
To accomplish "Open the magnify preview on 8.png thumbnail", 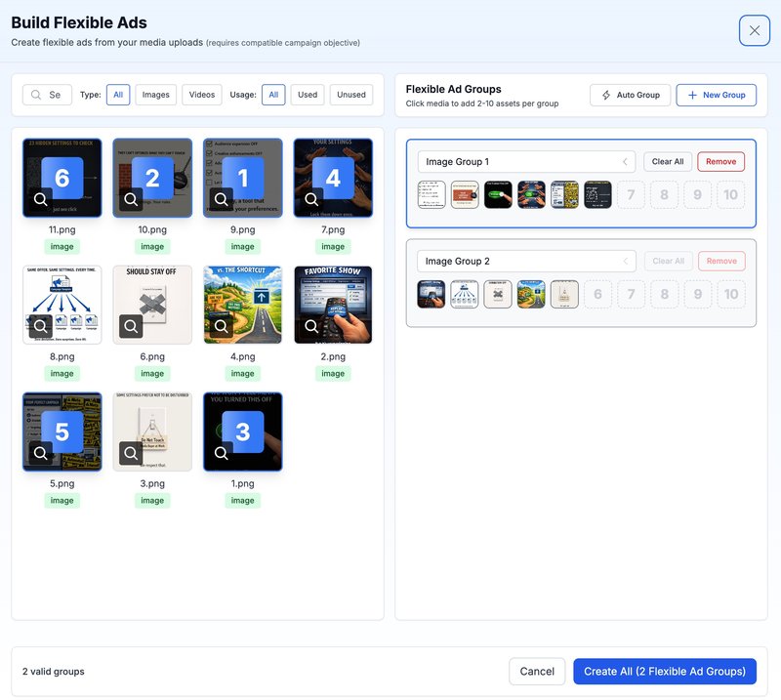I will (x=40, y=323).
